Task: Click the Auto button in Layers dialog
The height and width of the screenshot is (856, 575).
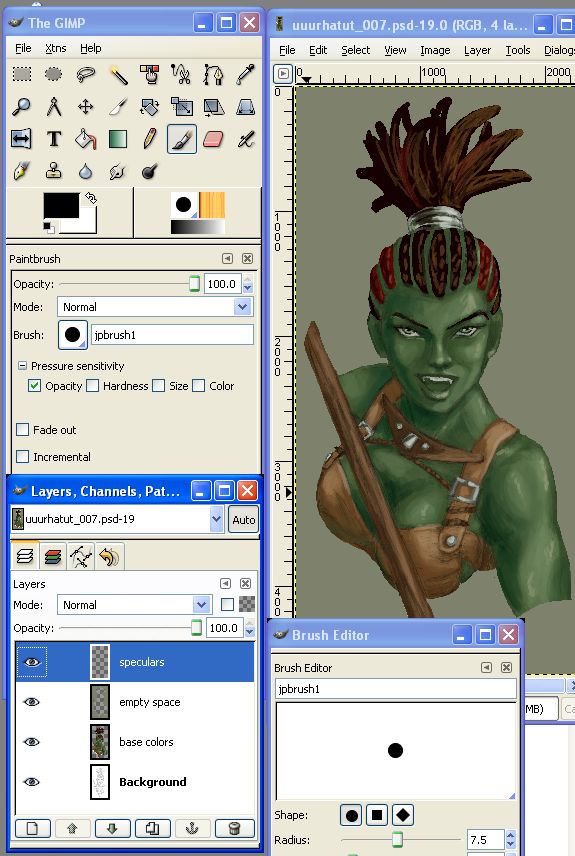Action: (x=244, y=520)
